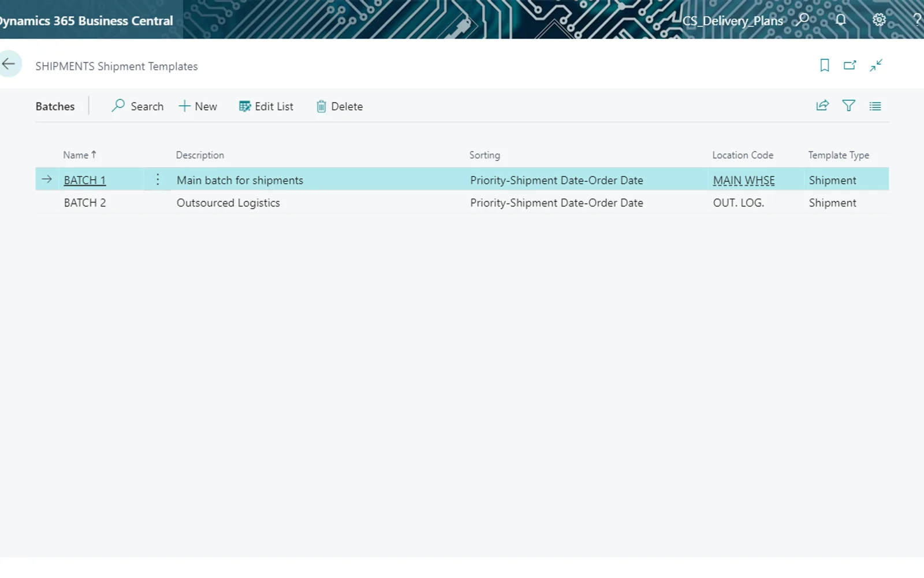Open the help question mark icon

[917, 20]
